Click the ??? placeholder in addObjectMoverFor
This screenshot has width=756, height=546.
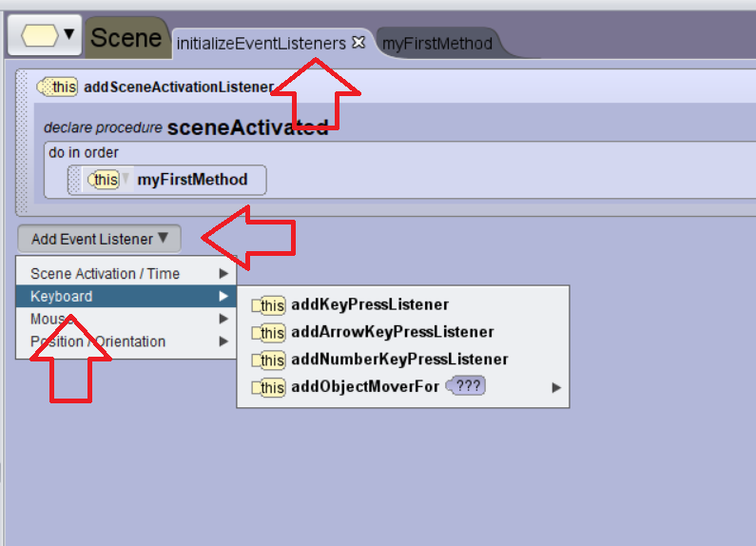pos(466,386)
